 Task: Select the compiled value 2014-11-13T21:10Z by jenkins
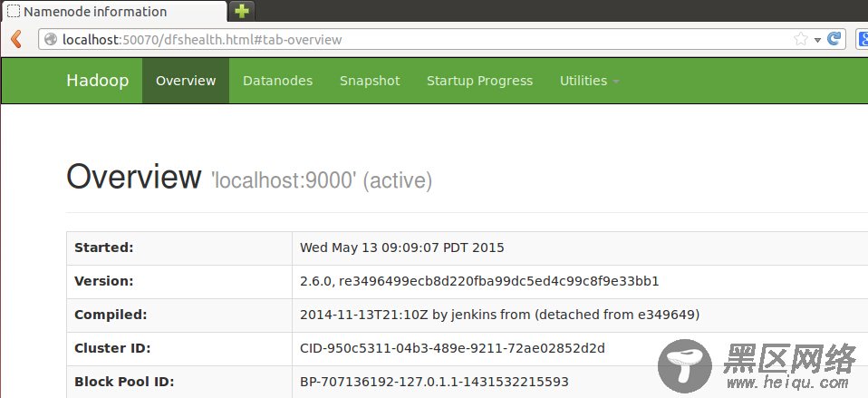[x=500, y=315]
